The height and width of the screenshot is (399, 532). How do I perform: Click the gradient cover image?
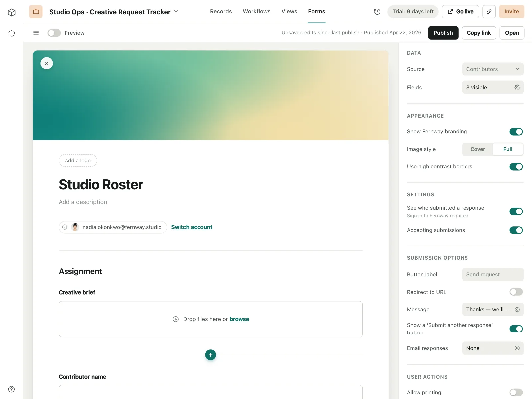pyautogui.click(x=211, y=95)
